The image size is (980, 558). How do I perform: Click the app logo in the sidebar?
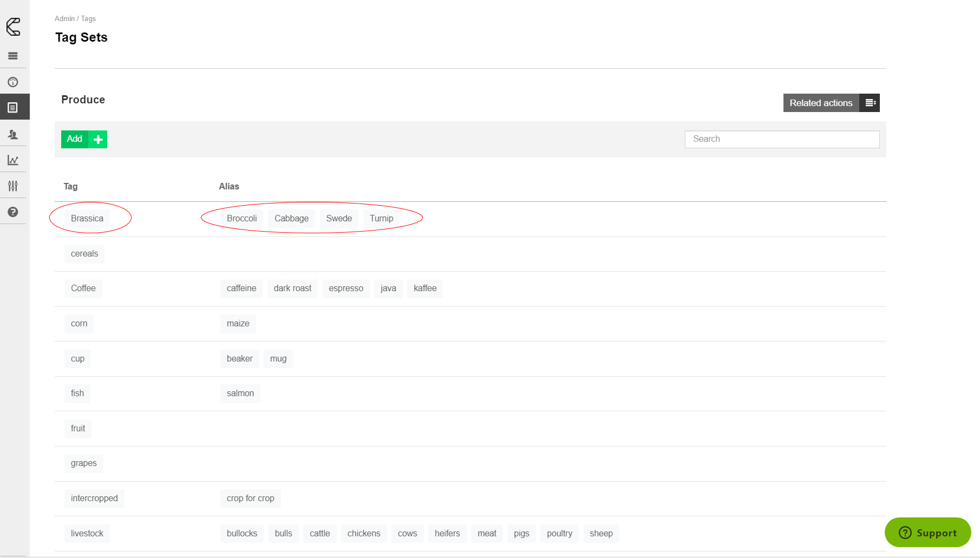pyautogui.click(x=14, y=27)
